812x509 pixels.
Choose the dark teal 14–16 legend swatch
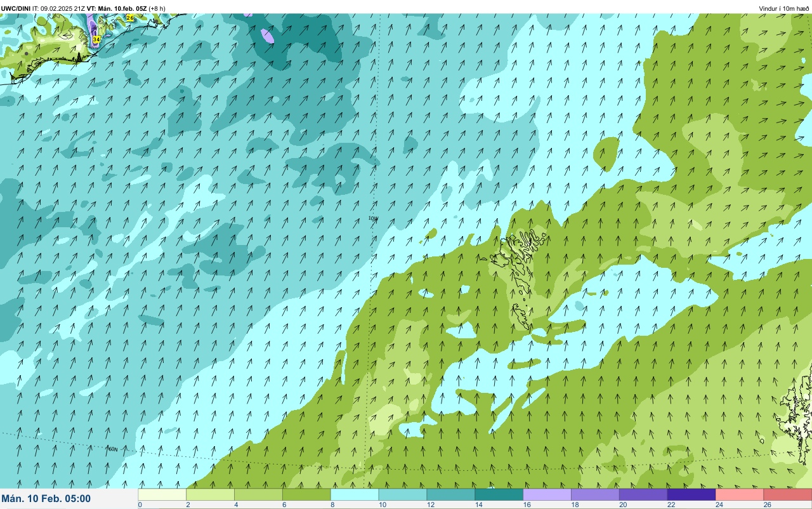[500, 494]
